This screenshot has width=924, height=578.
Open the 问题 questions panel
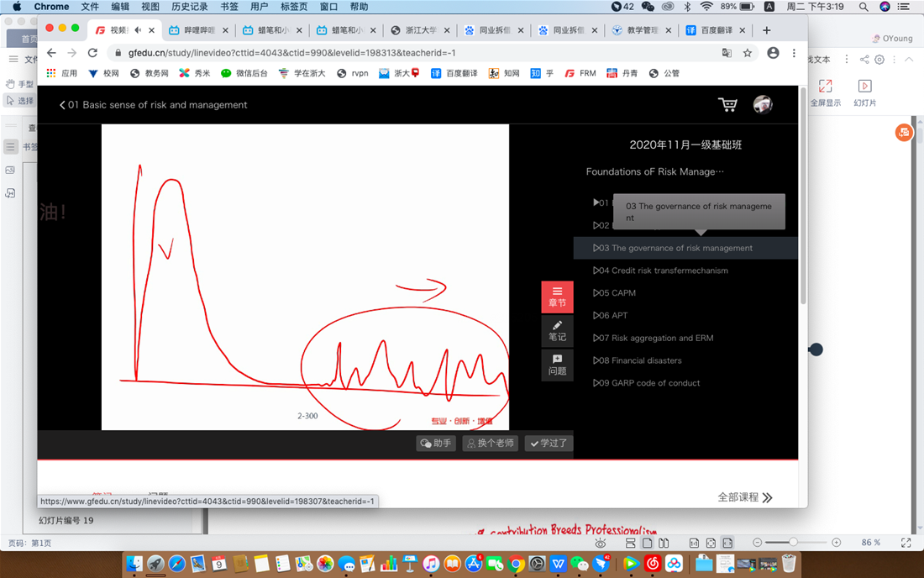pos(557,365)
